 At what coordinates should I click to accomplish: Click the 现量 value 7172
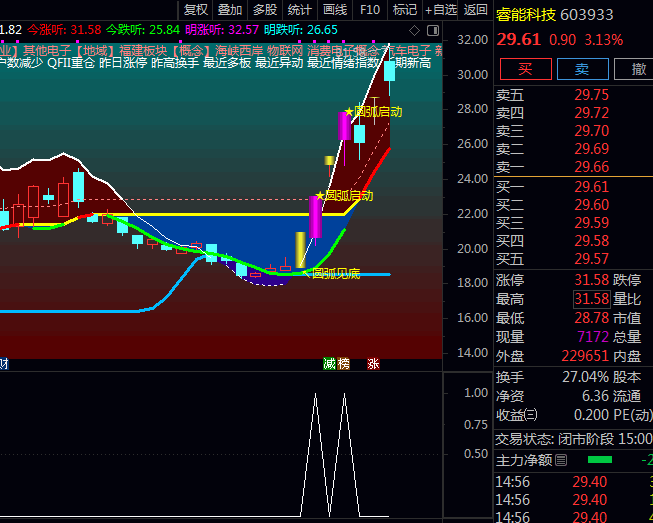[x=593, y=337]
